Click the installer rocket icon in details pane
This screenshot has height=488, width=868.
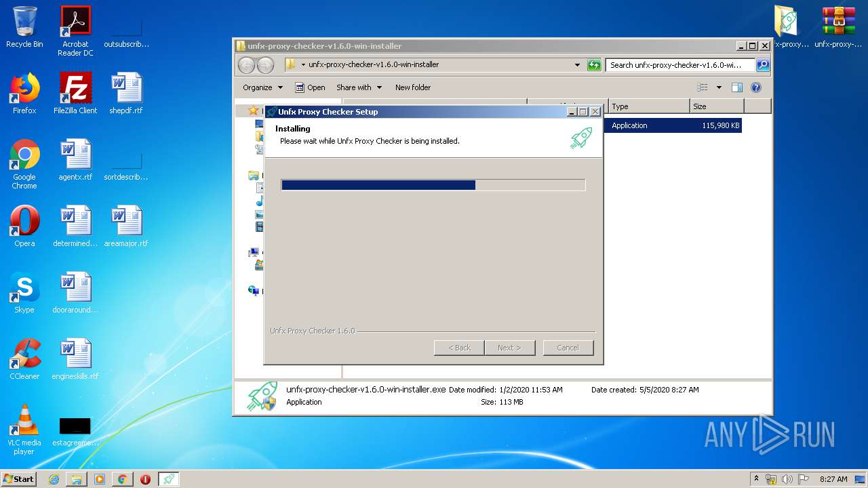coord(262,396)
